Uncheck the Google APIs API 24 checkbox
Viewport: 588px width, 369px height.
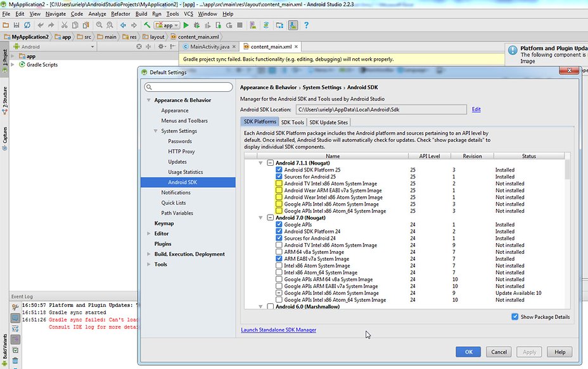pyautogui.click(x=279, y=225)
